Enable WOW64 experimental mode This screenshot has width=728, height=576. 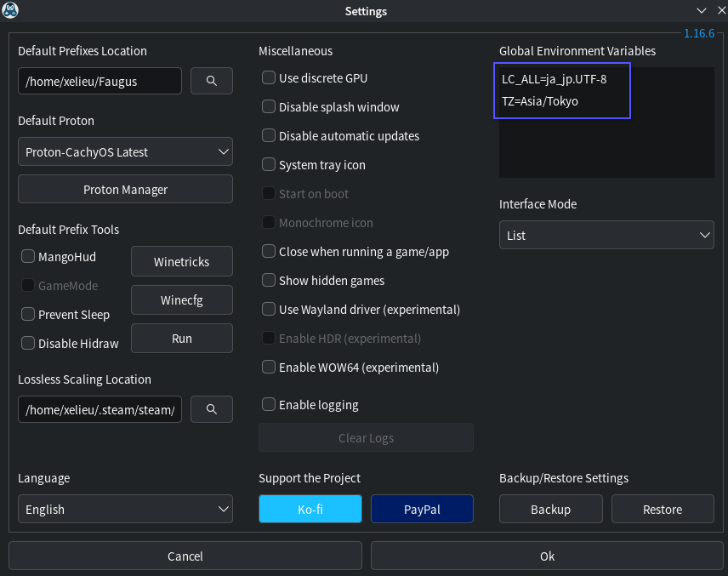tap(268, 367)
